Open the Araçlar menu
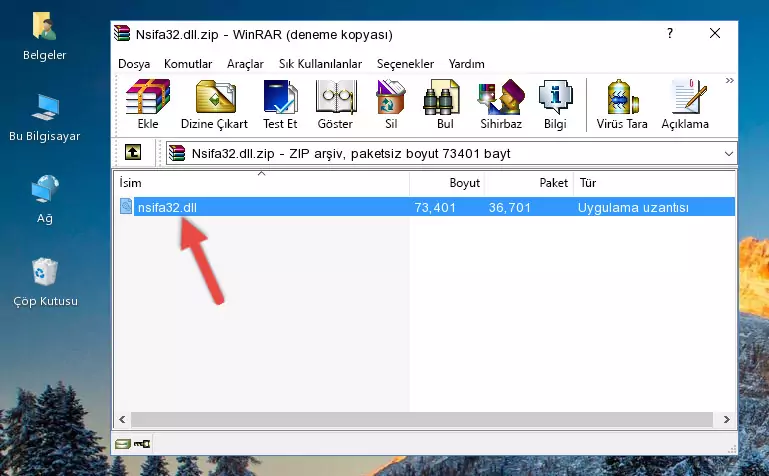The height and width of the screenshot is (476, 769). [x=245, y=64]
